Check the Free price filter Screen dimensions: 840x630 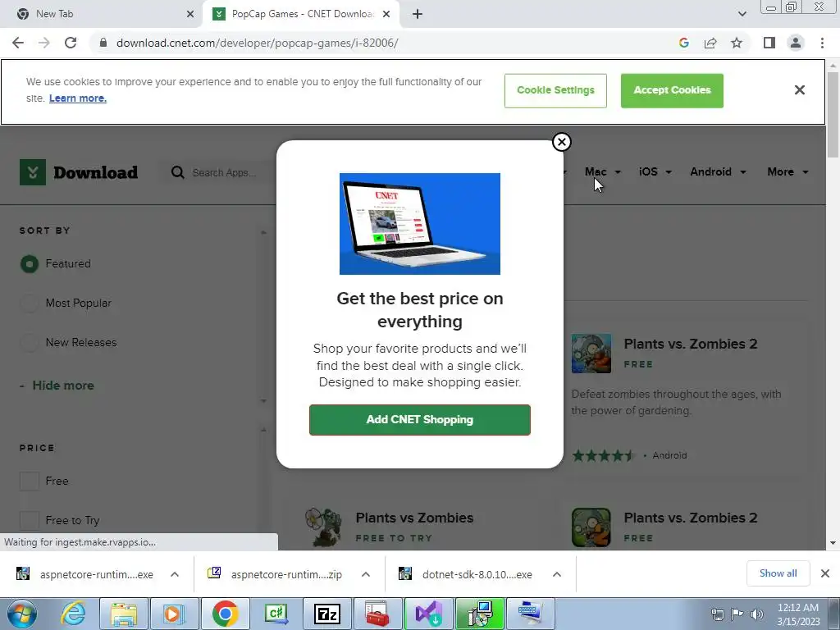pyautogui.click(x=30, y=481)
